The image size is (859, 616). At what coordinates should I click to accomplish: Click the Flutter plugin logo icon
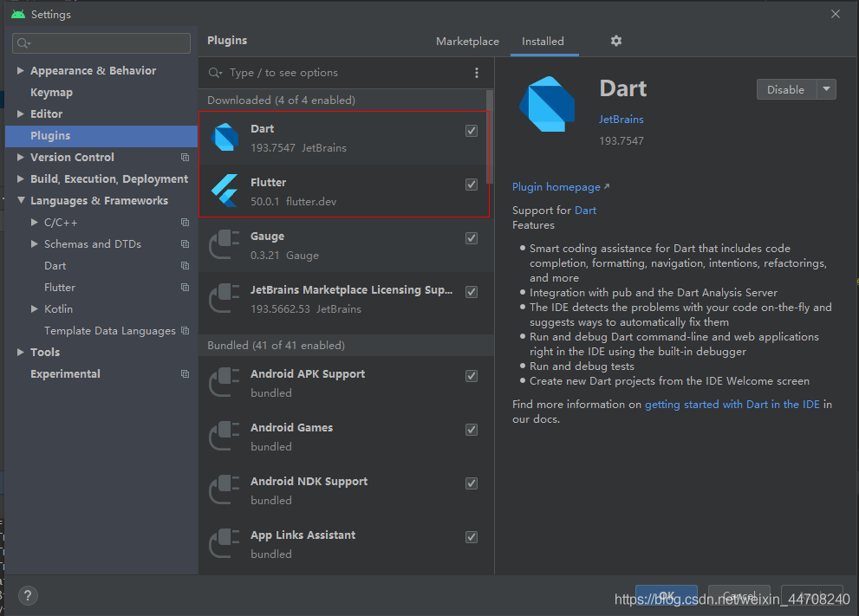[225, 191]
